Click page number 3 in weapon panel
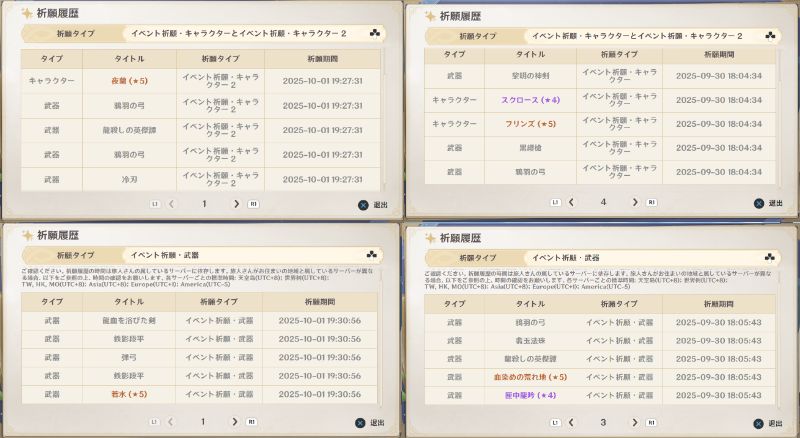The image size is (800, 438). coord(603,423)
